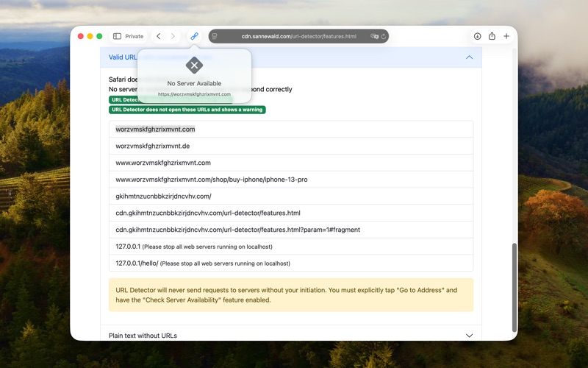The height and width of the screenshot is (368, 588).
Task: Toggle the Safari sidebar icon
Action: 117,36
